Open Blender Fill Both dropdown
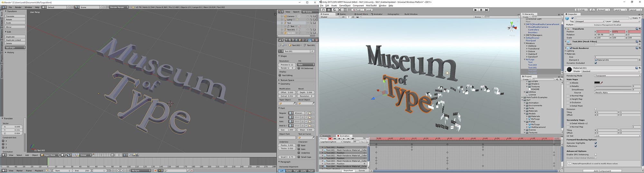The height and width of the screenshot is (173, 644). (306, 65)
